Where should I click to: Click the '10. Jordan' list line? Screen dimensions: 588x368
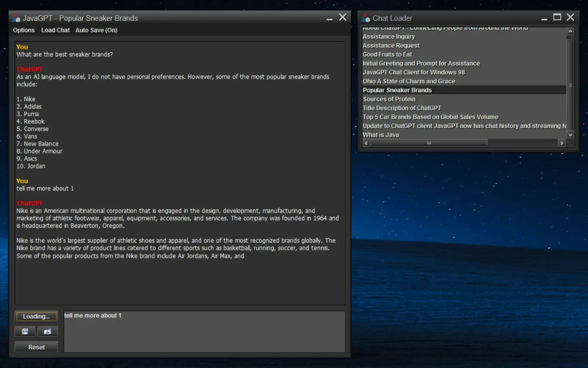coord(31,166)
